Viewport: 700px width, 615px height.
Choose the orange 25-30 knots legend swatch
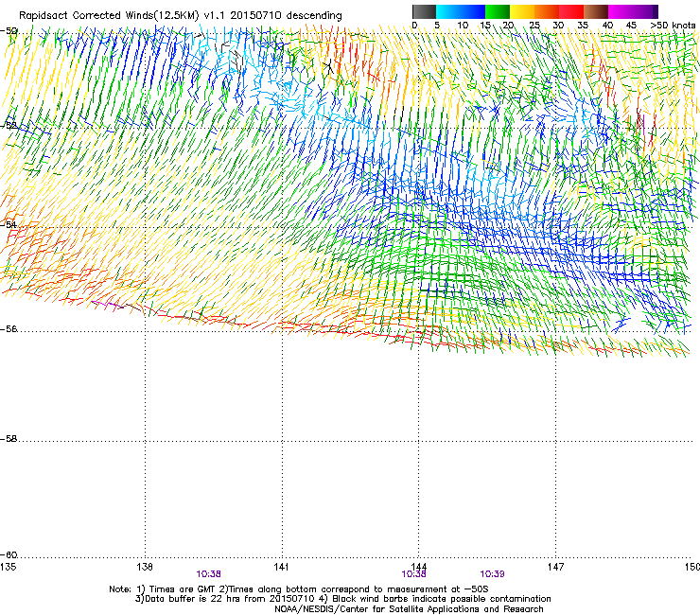coord(547,11)
